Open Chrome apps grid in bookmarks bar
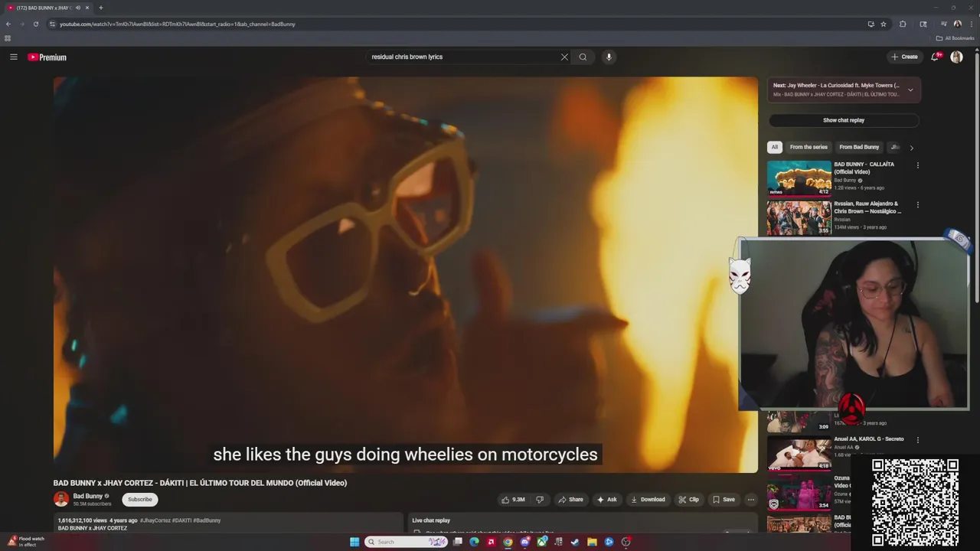 [x=8, y=37]
